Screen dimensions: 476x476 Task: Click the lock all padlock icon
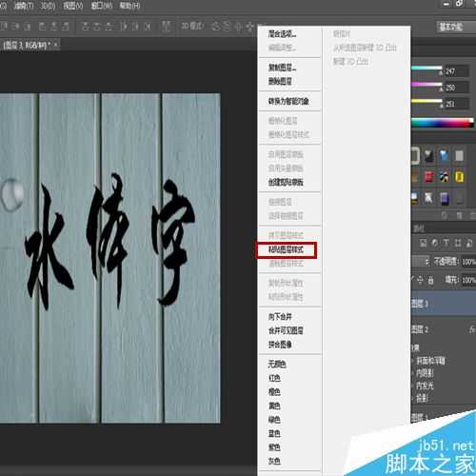click(430, 280)
